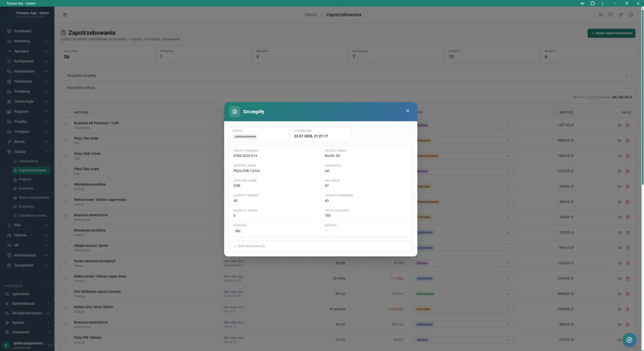Click the Projekty sidebar icon
This screenshot has width=644, height=351.
coord(9,121)
